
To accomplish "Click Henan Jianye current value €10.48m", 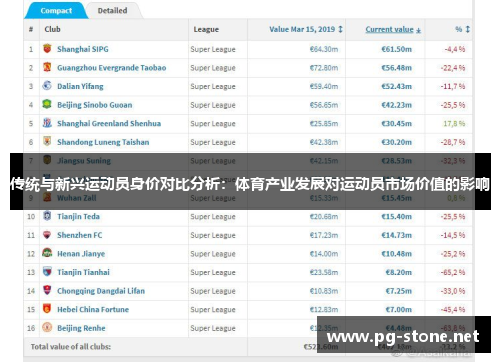I will click(x=396, y=254).
